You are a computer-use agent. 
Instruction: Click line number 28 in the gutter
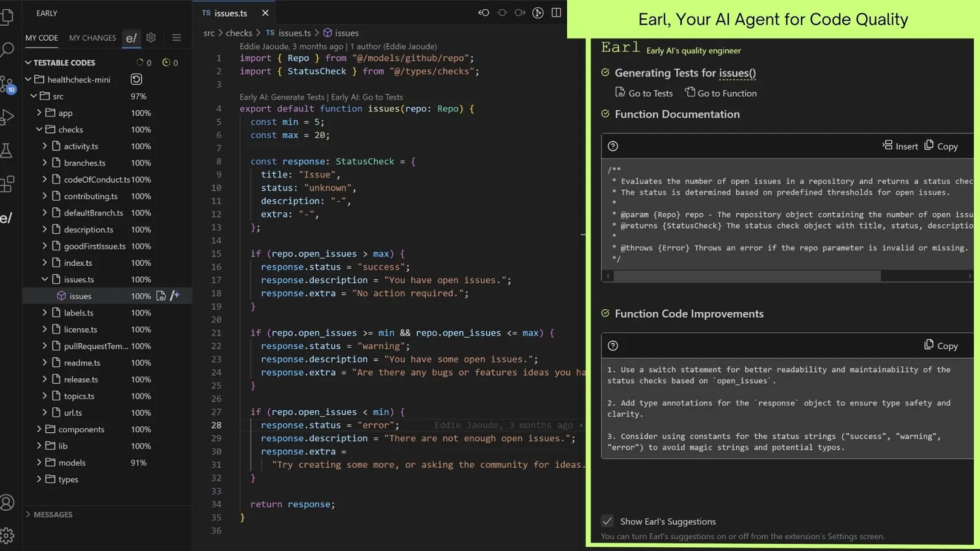tap(216, 425)
